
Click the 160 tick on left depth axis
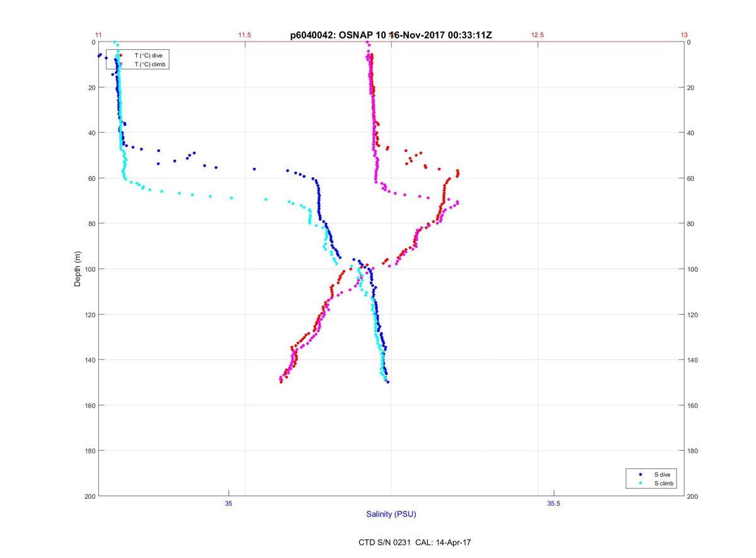coord(89,405)
